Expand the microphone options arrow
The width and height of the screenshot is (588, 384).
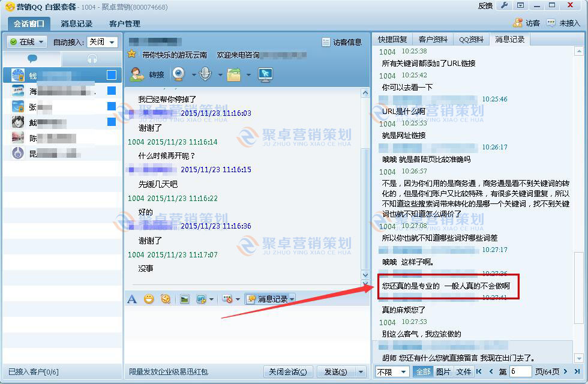pos(220,74)
